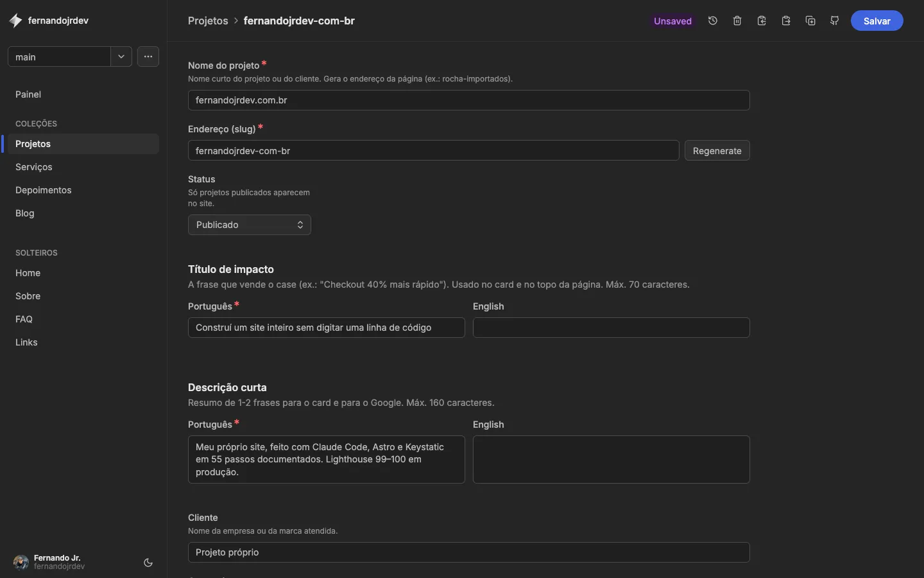Click the fernandojrdev-com-br breadcrumb text
924x578 pixels.
(x=299, y=21)
